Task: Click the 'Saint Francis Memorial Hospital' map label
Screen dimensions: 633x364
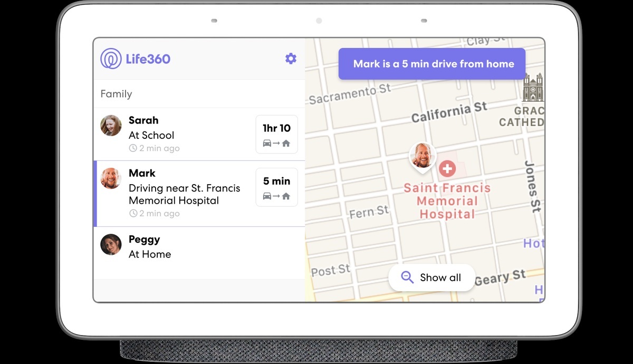Action: tap(447, 201)
